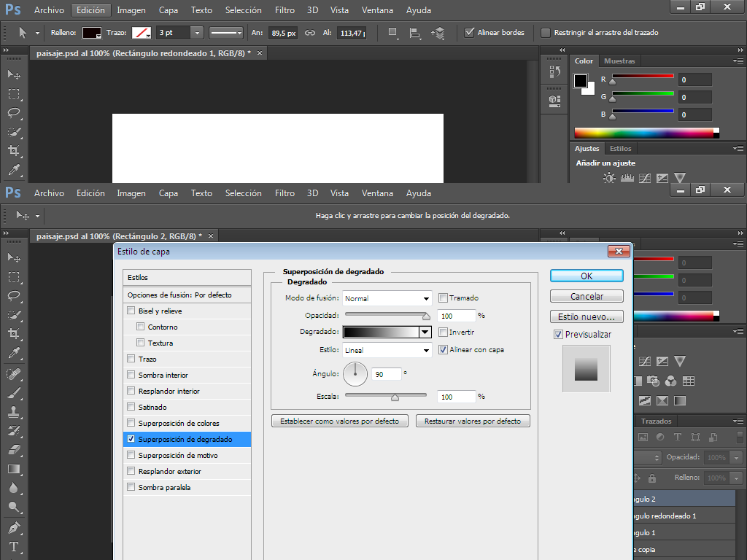
Task: Open Edición menu in upper window
Action: click(x=90, y=10)
